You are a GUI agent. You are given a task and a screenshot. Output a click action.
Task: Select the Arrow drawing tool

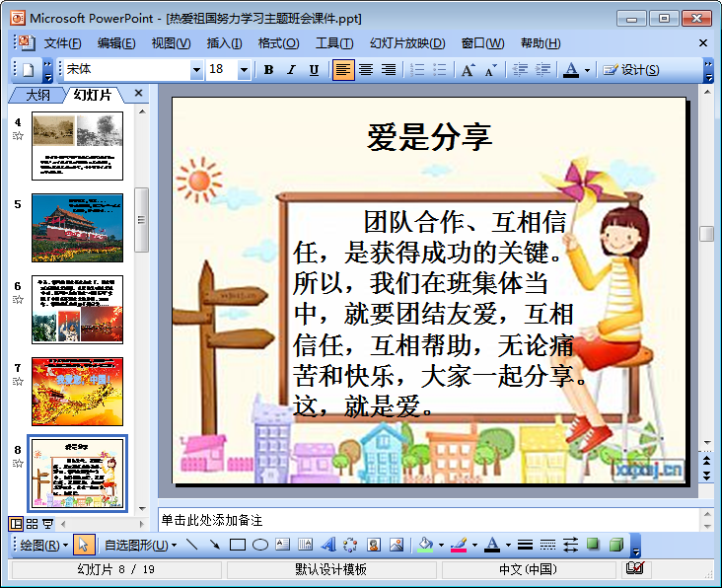click(214, 546)
